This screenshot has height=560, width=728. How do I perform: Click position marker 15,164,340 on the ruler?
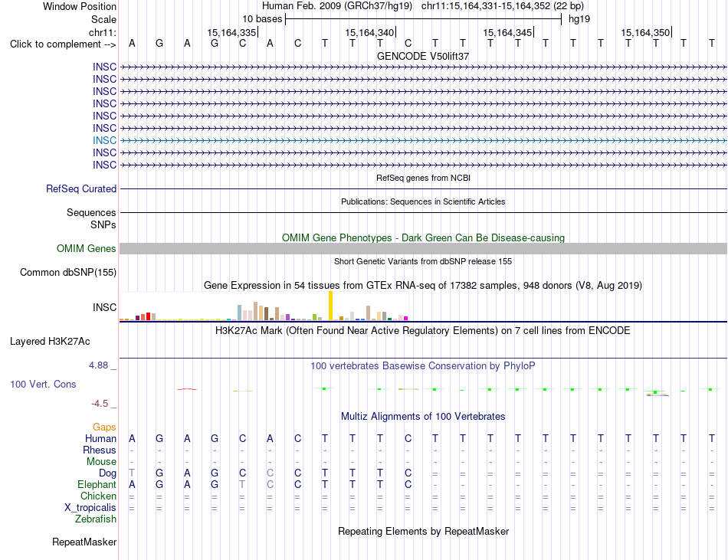[369, 32]
